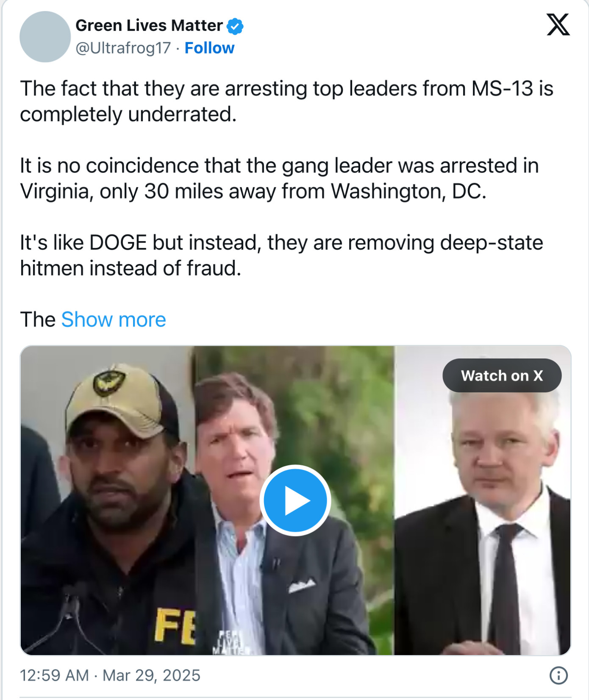589x700 pixels.
Task: Click the yellow FBI lettering
Action: 175,626
